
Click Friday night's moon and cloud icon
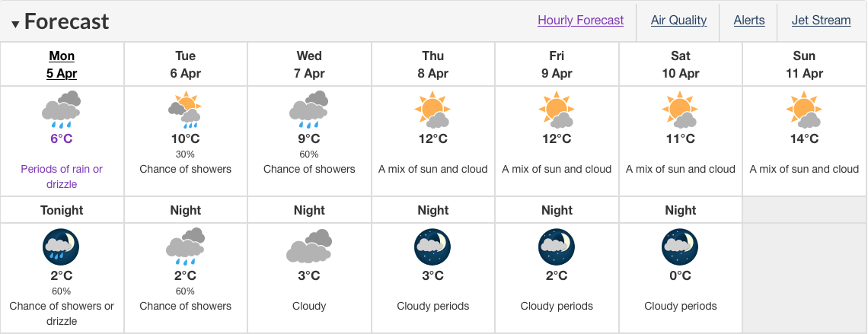point(557,247)
